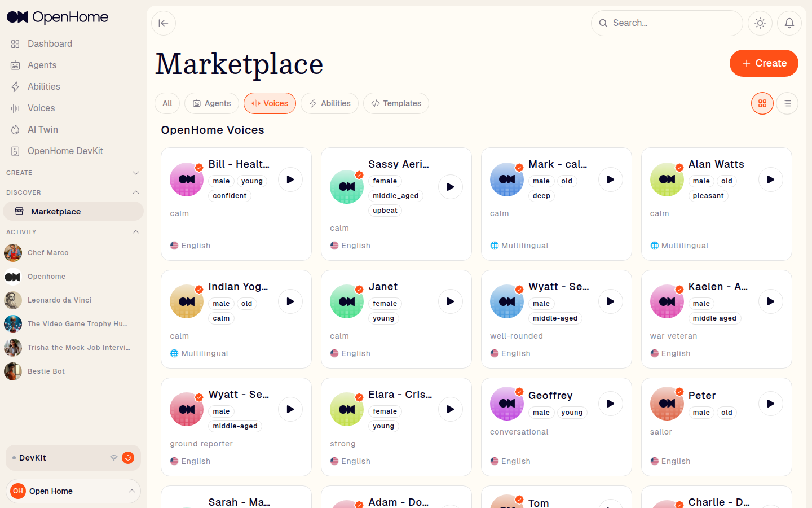Click the Geoffrey voice avatar
Screen dimensions: 812x508
point(507,404)
